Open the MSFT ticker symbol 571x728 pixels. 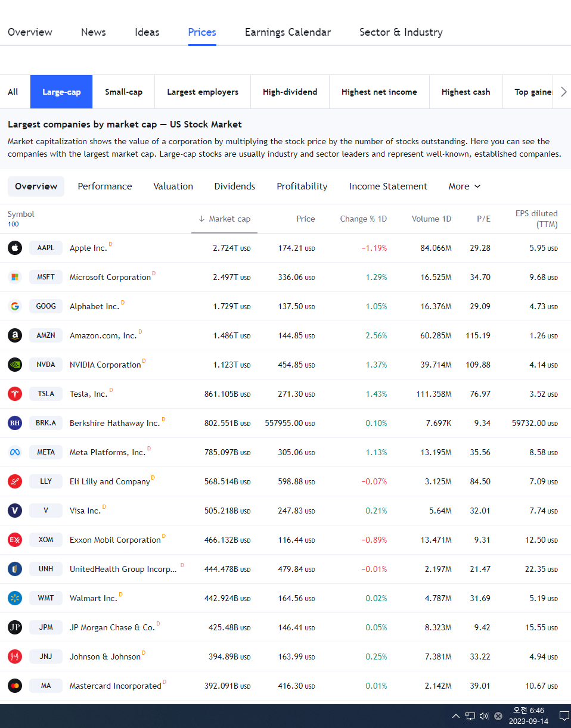point(46,277)
